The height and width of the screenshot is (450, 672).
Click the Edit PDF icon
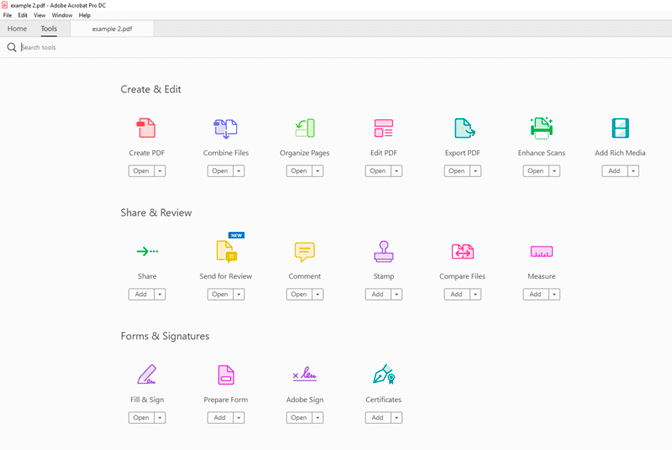click(x=384, y=128)
